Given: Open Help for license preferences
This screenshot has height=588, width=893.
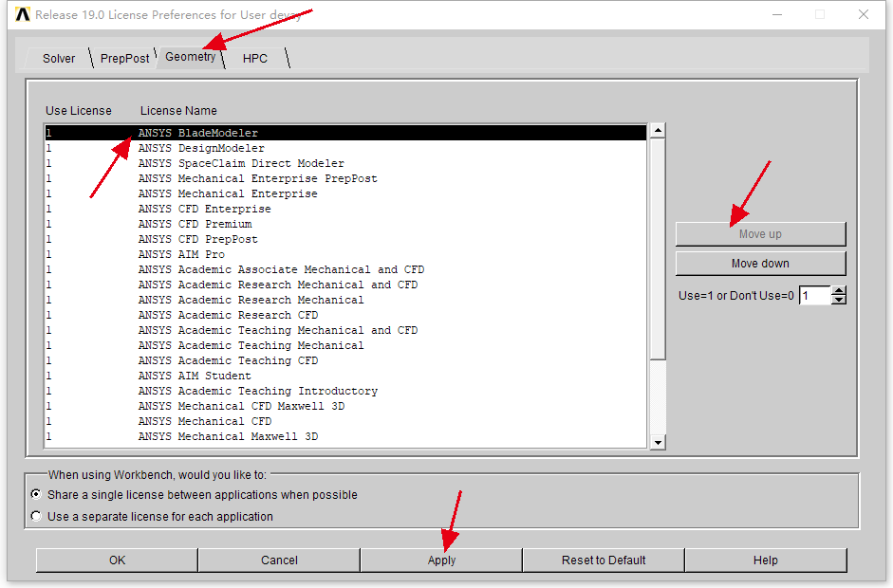Looking at the screenshot, I should [765, 560].
